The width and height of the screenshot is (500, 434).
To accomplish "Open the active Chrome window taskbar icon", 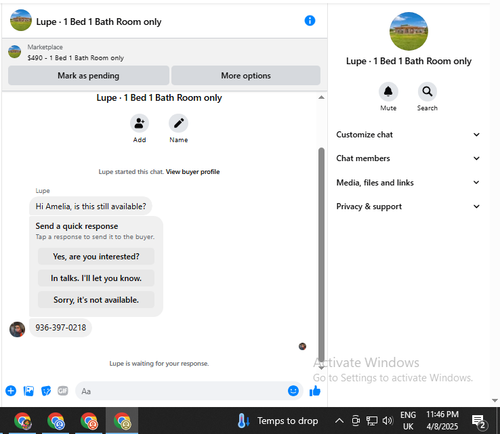I will (x=122, y=421).
